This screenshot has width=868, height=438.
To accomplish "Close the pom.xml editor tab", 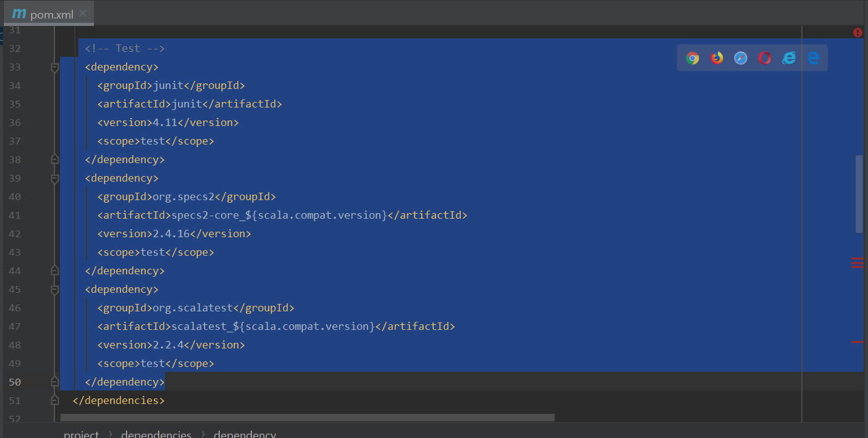I will tap(83, 13).
